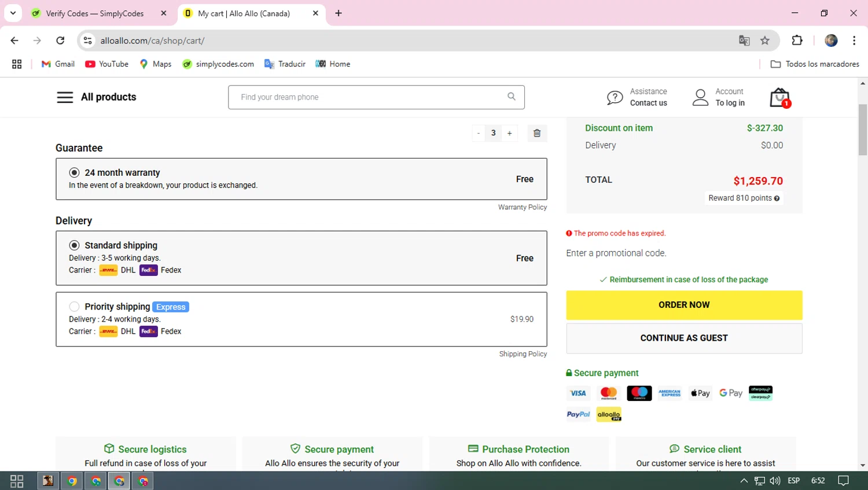Show hidden system tray icons chevron
868x490 pixels.
click(x=744, y=481)
